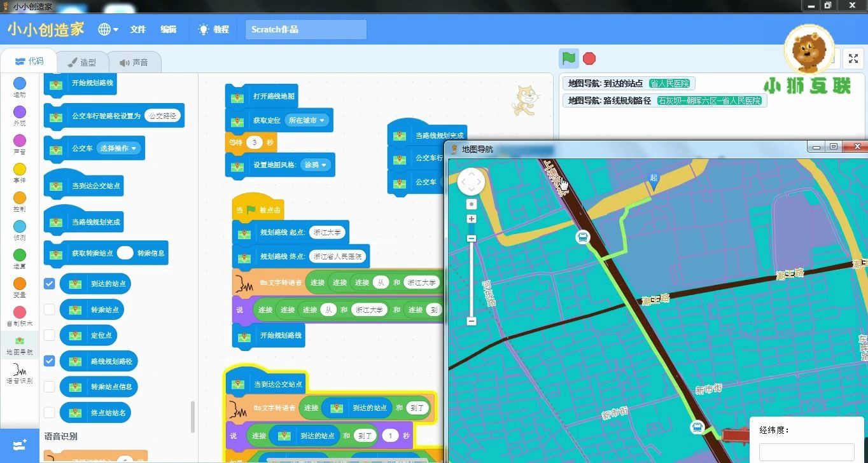Edit the Scratch作品 project title field
Image resolution: width=868 pixels, height=463 pixels.
(x=306, y=29)
